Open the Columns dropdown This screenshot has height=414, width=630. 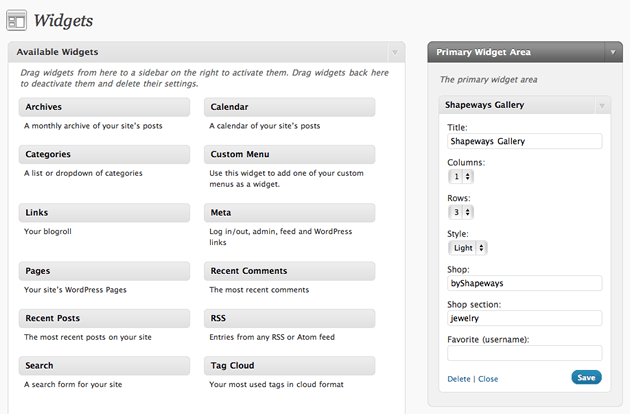(x=461, y=176)
